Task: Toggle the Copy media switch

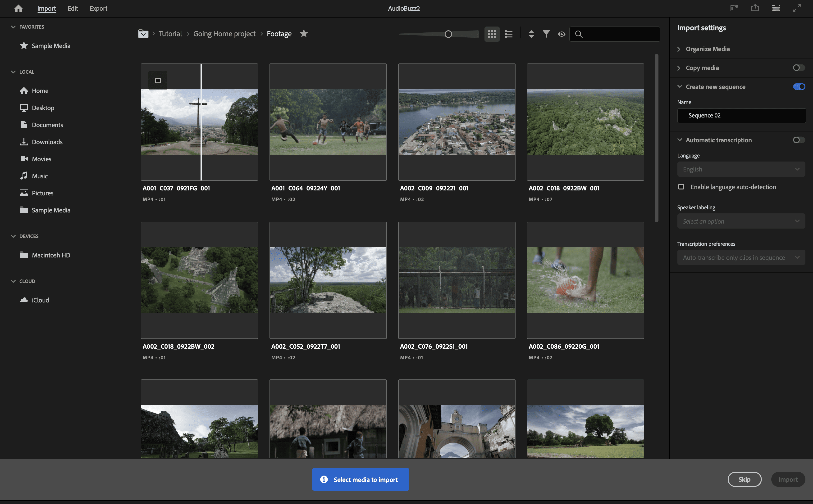Action: click(799, 68)
